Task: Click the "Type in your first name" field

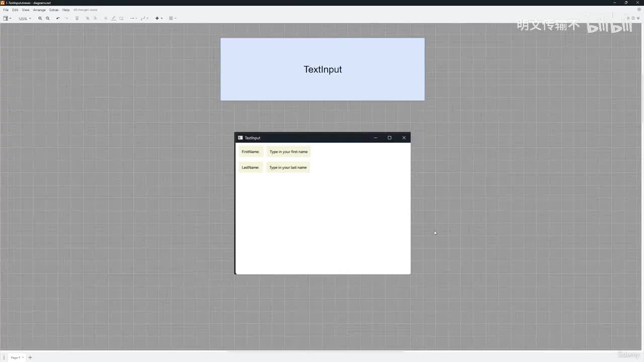Action: coord(288,152)
